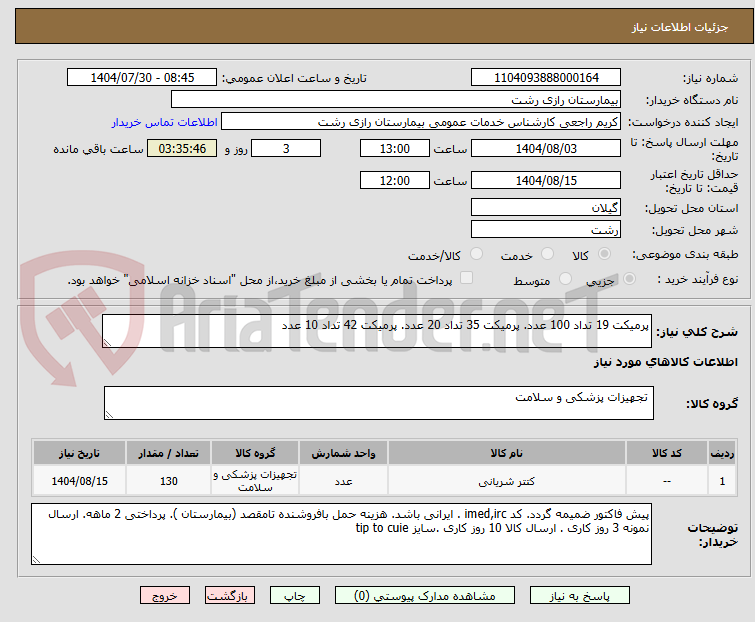Screen dimensions: 755x622
Task: Click the unit cell عدد
Action: click(x=343, y=481)
